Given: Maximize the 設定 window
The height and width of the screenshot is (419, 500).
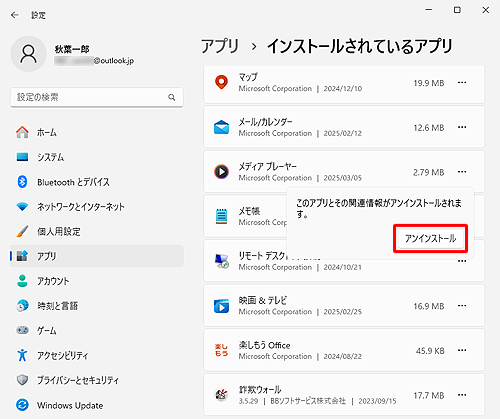Looking at the screenshot, I should coord(457,10).
